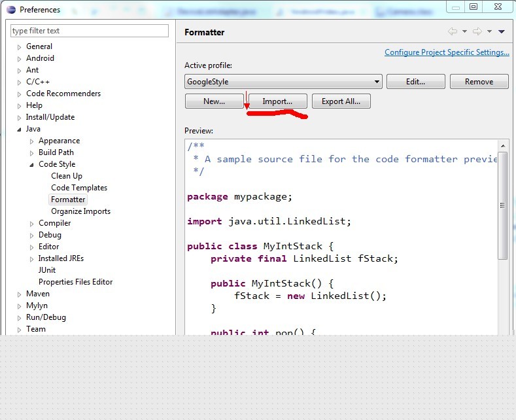Select the General label in tree
Viewport: 516px width, 420px height.
pyautogui.click(x=39, y=46)
